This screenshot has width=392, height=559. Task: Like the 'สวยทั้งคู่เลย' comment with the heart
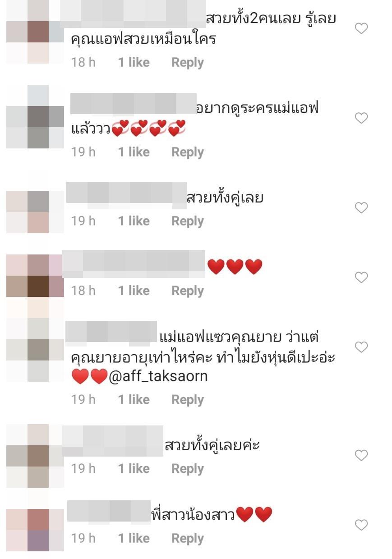tap(361, 208)
